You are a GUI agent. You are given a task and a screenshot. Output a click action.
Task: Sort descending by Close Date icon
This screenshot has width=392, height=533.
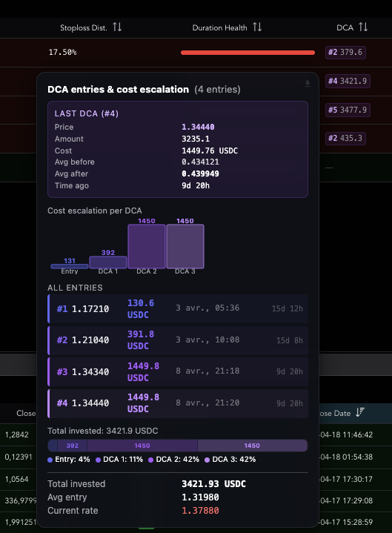(x=360, y=412)
